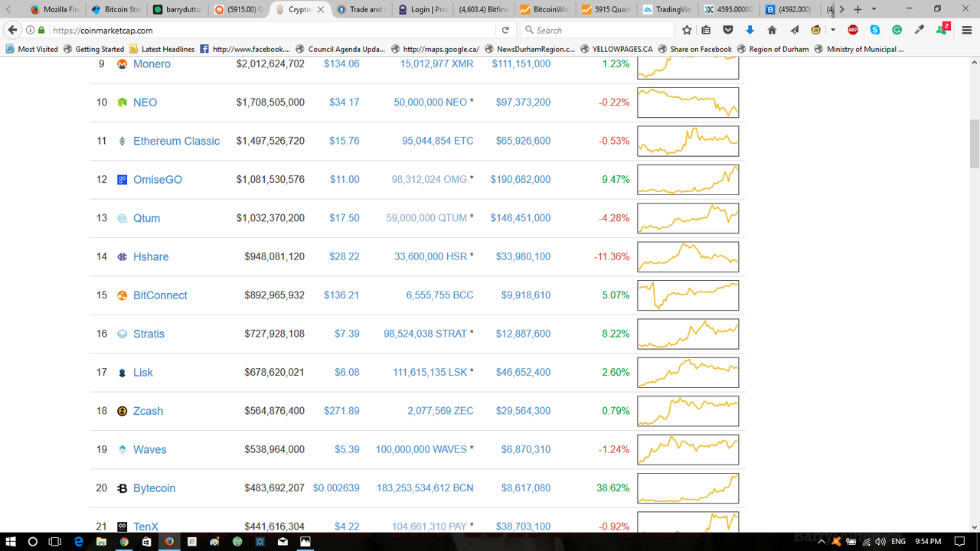
Task: Open the OmiseGO name link
Action: point(158,180)
